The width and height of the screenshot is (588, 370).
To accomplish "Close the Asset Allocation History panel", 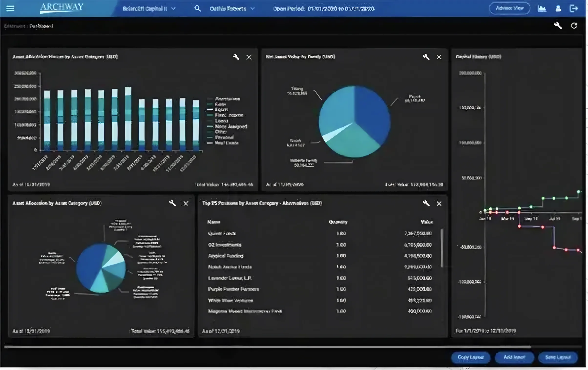I will [x=249, y=57].
